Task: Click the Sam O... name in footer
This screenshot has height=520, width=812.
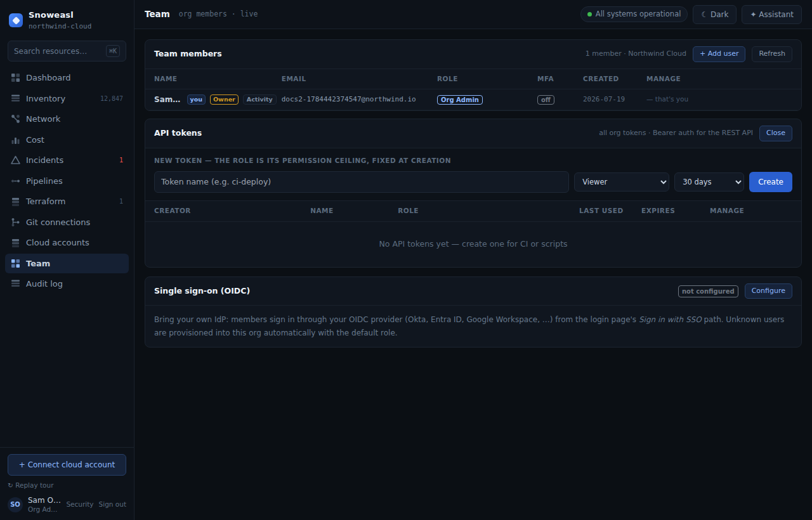Action: tap(44, 500)
